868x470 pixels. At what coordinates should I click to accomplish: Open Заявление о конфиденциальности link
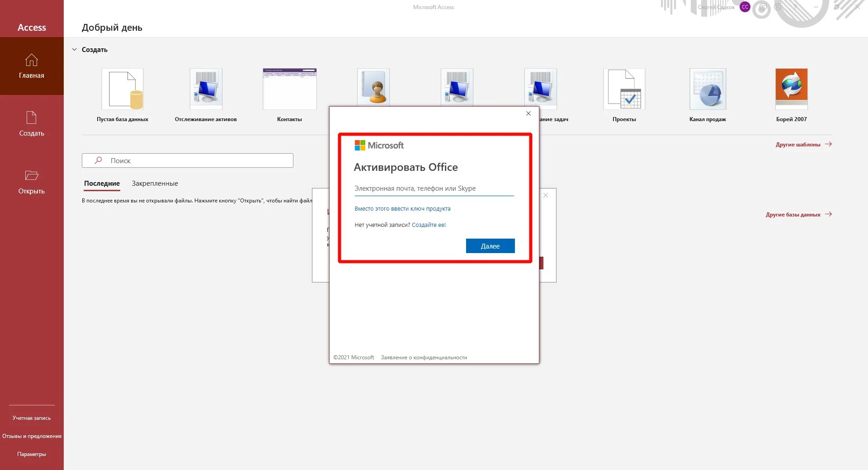[424, 357]
